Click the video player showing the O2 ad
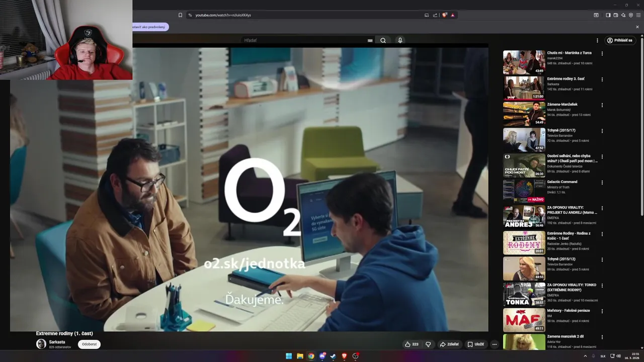This screenshot has width=644, height=362. coord(249,190)
